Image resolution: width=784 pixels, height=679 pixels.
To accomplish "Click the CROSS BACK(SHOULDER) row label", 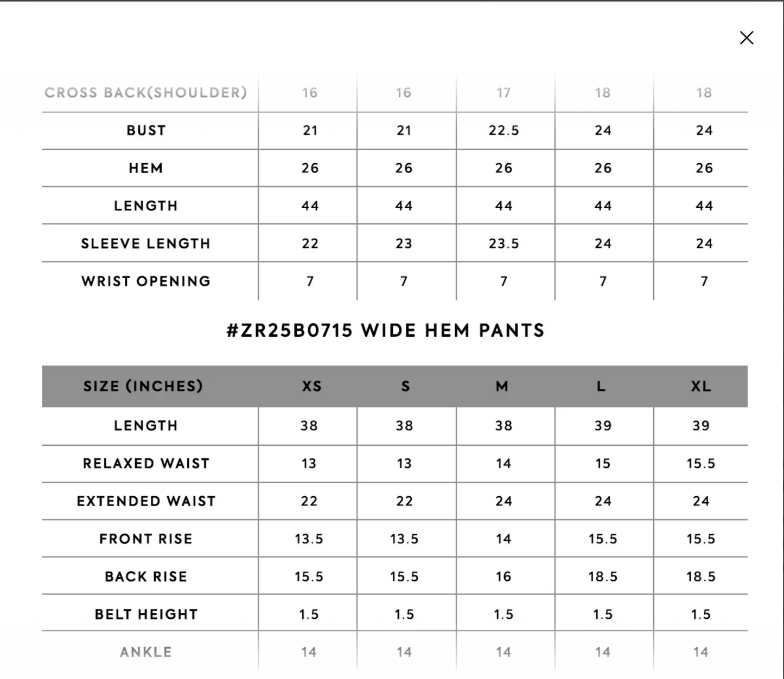I will [x=146, y=93].
